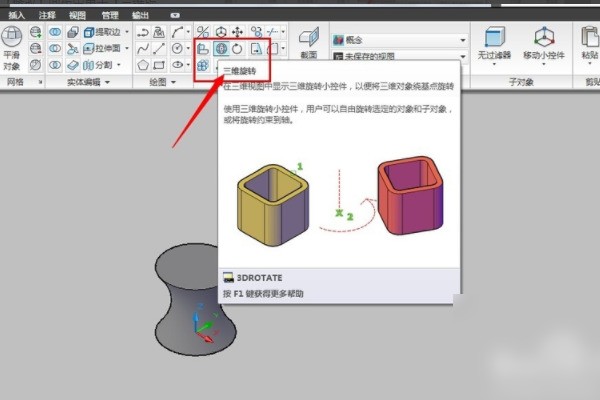Viewport: 600px width, 400px height.
Task: Switch to the Output (输出) tab
Action: coord(141,16)
